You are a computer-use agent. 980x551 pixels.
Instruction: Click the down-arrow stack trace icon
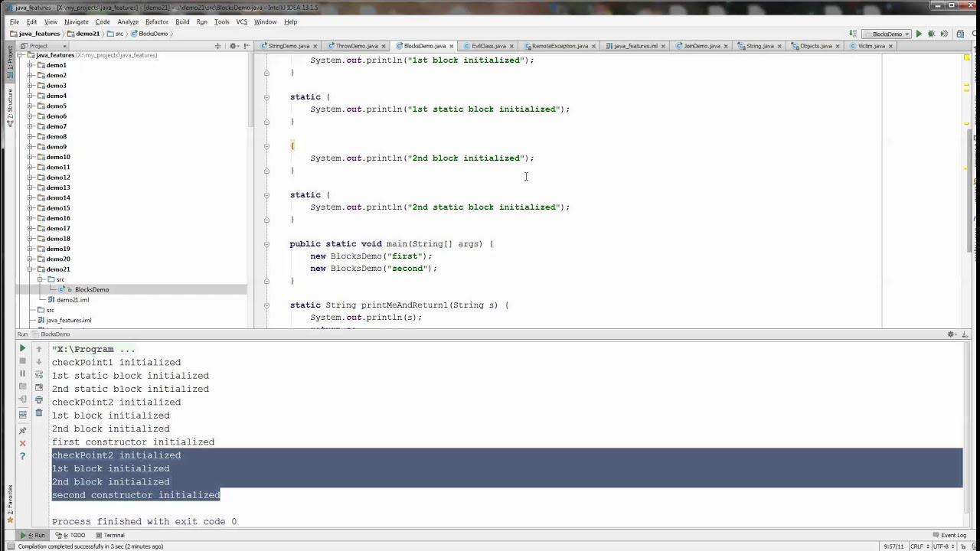(39, 361)
